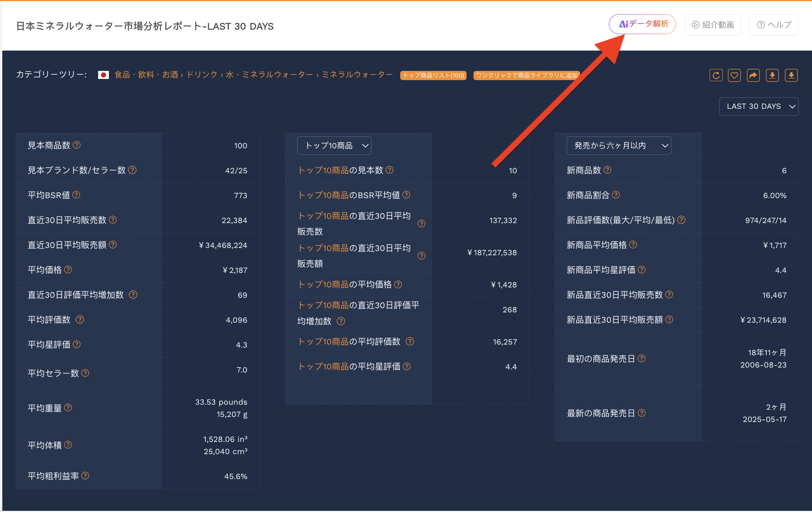The image size is (812, 512).
Task: Click the トップ10商品 link in 平均星評価 row
Action: tap(323, 366)
